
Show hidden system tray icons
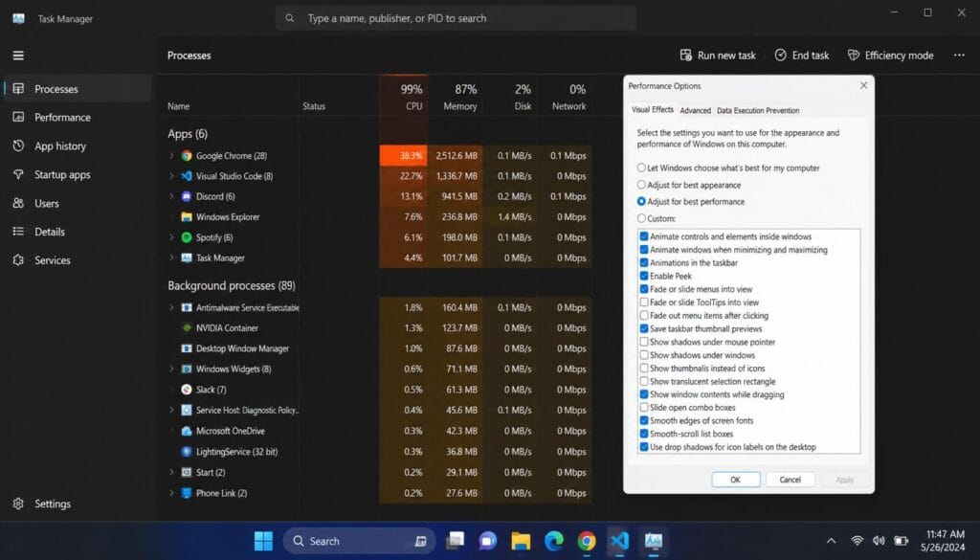(x=832, y=541)
